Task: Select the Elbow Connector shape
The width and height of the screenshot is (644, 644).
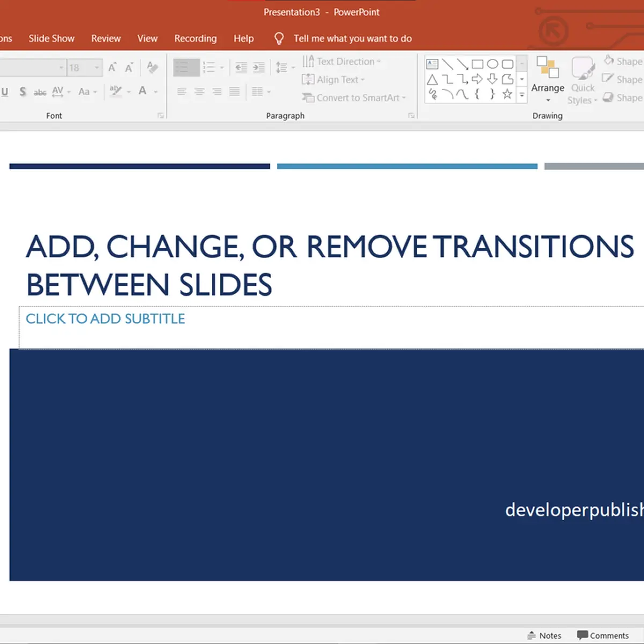Action: (447, 79)
